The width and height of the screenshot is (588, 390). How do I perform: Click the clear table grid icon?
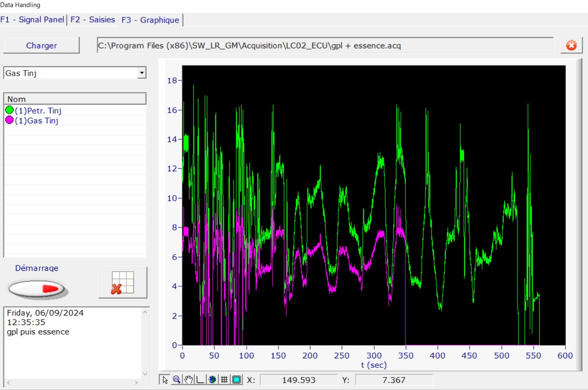coord(123,282)
